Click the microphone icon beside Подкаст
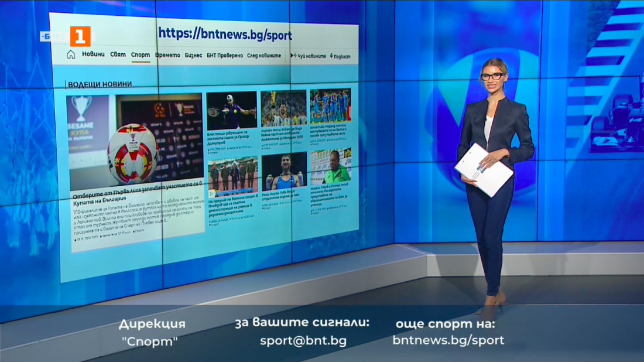644x362 pixels. click(x=331, y=56)
